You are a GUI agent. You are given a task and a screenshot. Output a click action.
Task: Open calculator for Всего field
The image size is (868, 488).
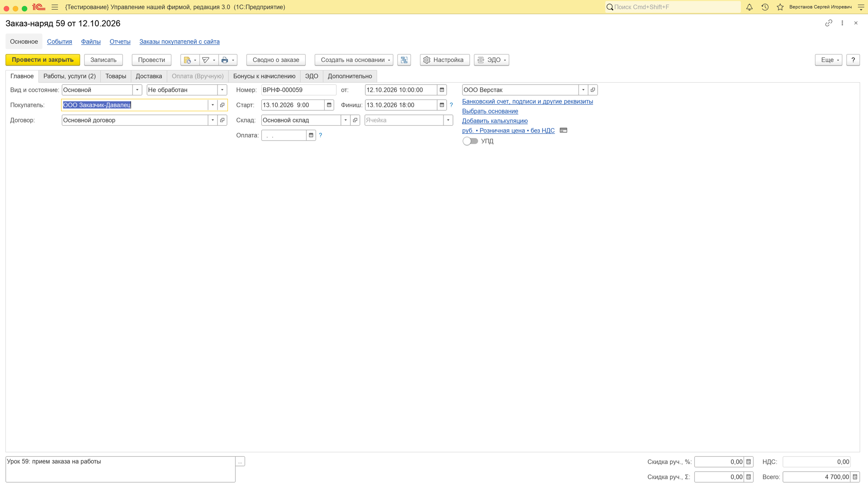pyautogui.click(x=855, y=477)
